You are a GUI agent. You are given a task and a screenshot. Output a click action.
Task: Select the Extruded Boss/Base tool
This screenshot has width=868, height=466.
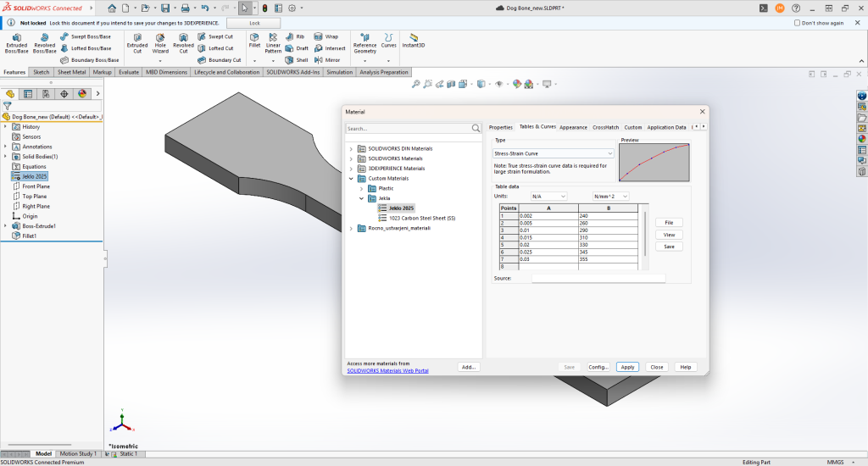pyautogui.click(x=17, y=43)
